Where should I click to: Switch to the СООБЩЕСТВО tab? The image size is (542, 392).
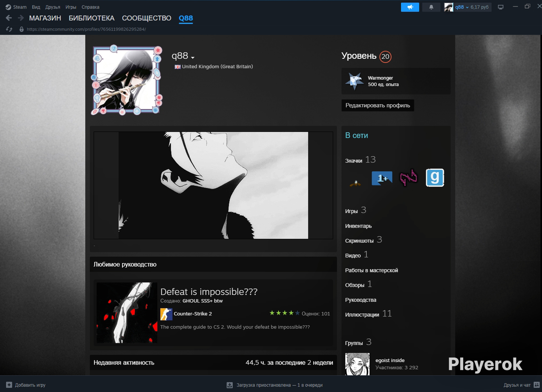tap(147, 18)
